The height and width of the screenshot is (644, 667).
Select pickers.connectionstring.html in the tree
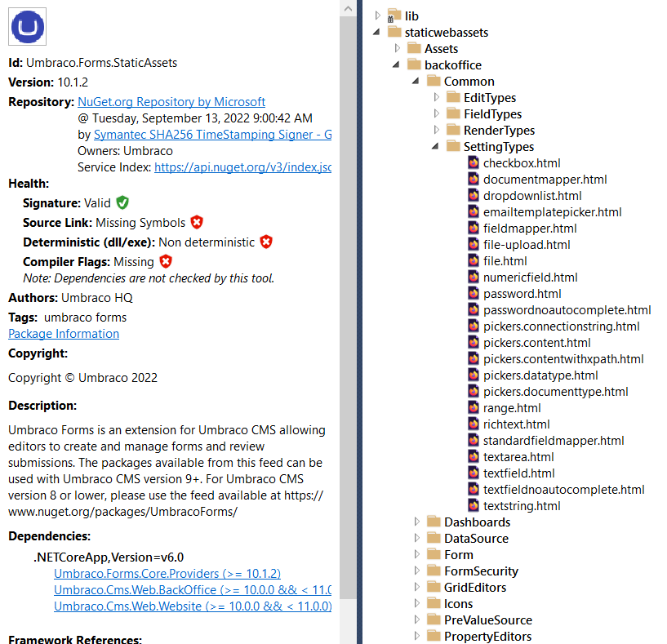[561, 326]
